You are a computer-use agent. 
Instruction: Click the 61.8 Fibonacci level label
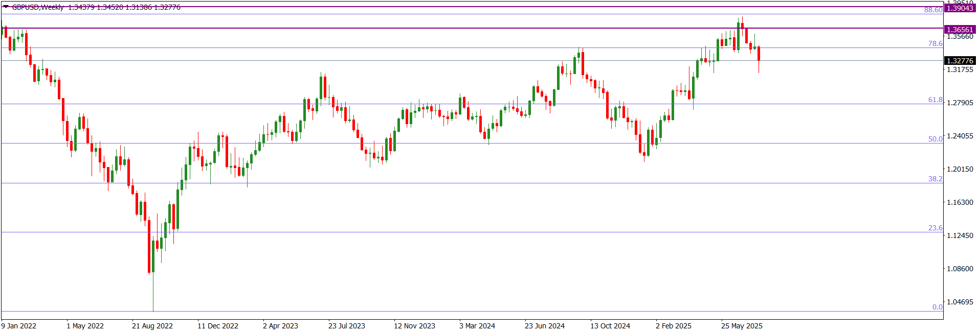click(x=936, y=100)
